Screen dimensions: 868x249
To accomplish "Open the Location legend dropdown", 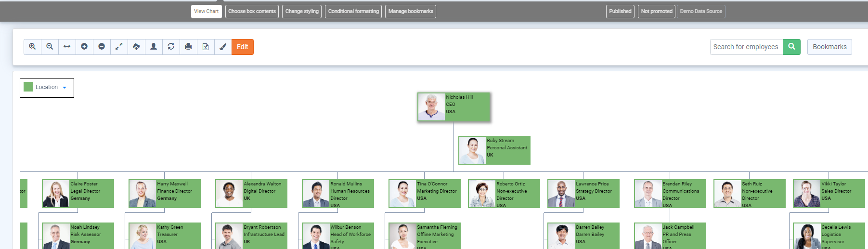I will (64, 88).
